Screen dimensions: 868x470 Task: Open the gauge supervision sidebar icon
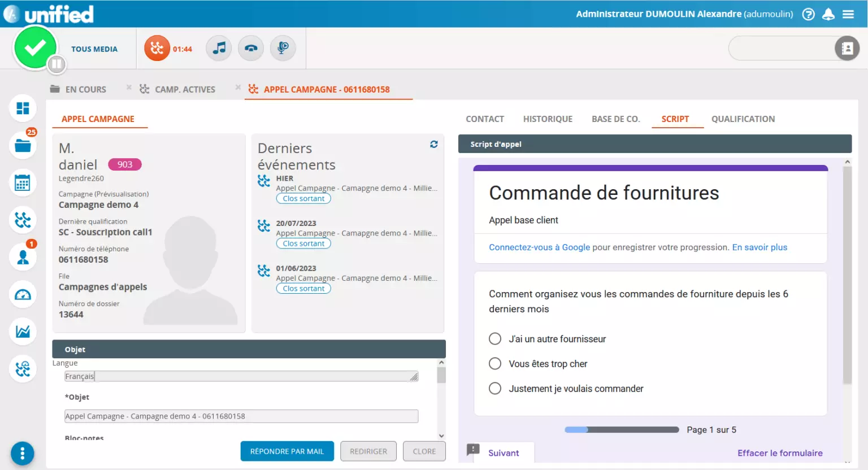(23, 294)
